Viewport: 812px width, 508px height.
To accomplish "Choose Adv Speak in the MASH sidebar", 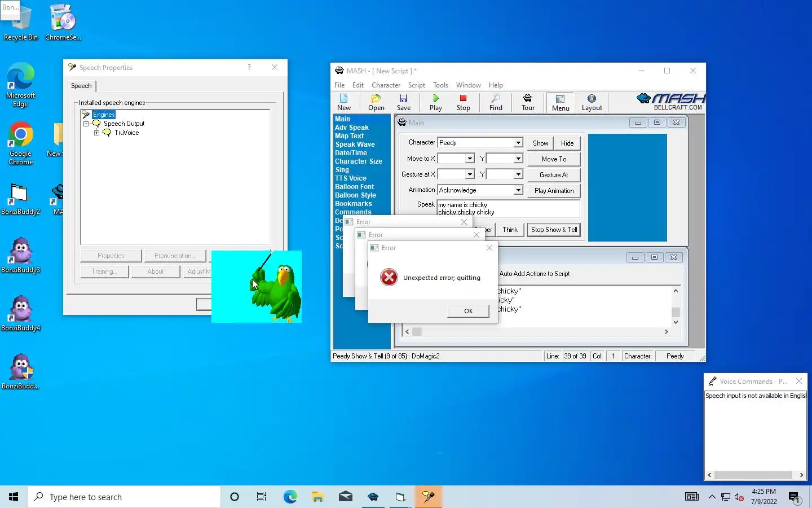I will point(352,128).
